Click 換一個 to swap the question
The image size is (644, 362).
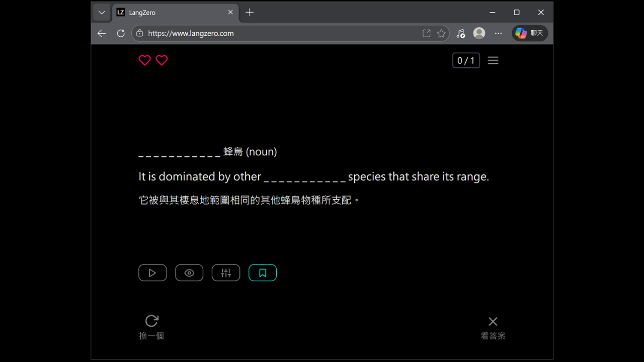tap(151, 327)
